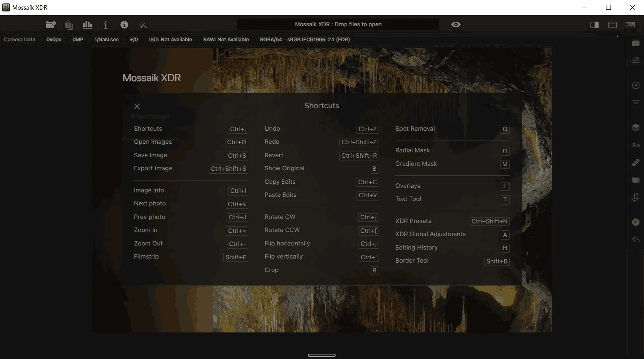The image size is (644, 359).
Task: Click the 'Paste Edits' shortcut row label
Action: click(281, 195)
